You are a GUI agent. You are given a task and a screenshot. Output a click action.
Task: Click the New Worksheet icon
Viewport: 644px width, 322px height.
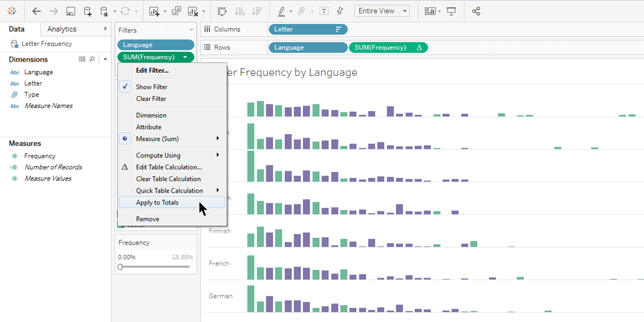coord(154,11)
